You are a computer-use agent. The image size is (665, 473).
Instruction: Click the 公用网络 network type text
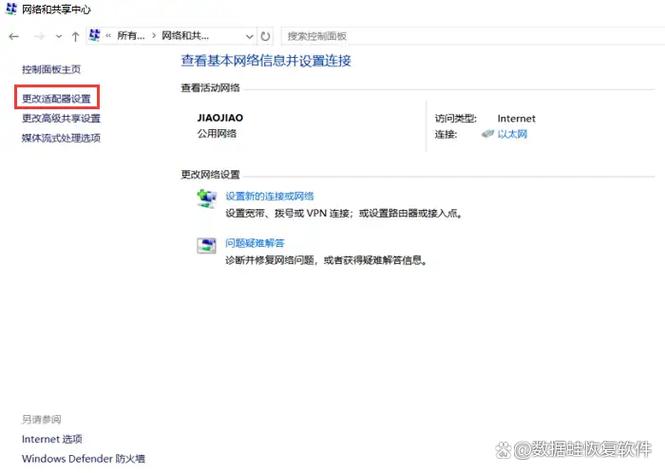[x=217, y=134]
